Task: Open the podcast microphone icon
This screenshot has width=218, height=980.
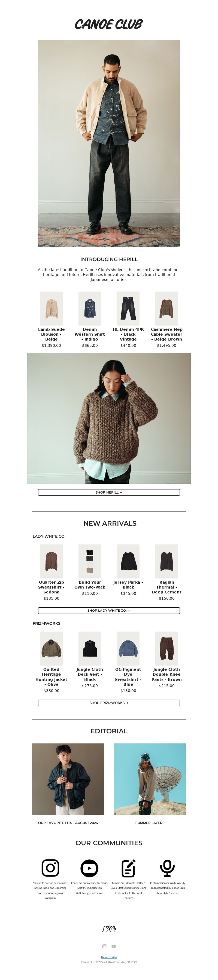Action: click(167, 868)
